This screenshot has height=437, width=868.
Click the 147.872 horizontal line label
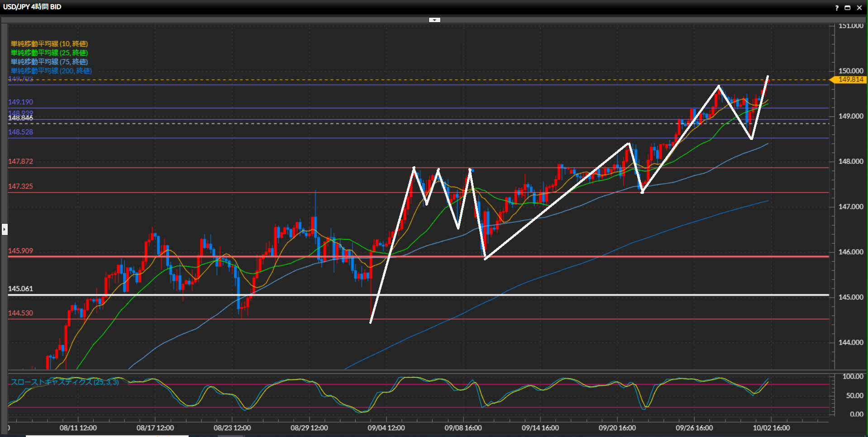[x=20, y=162]
